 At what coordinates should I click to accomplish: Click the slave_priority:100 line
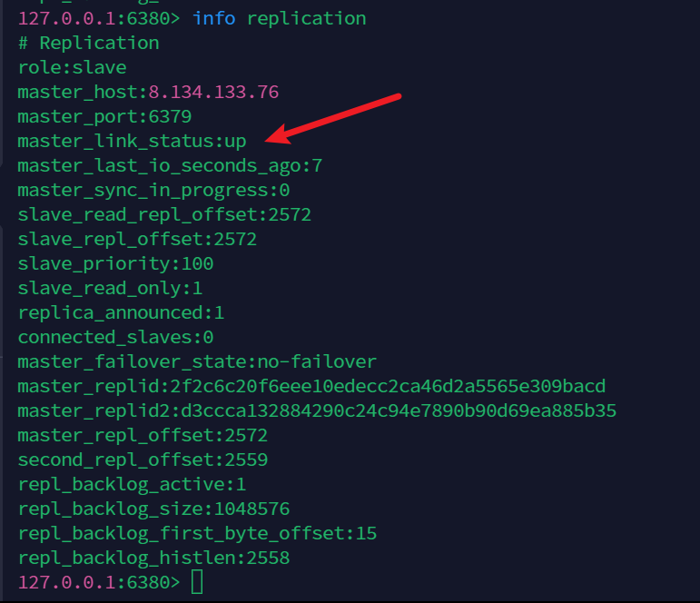(115, 263)
